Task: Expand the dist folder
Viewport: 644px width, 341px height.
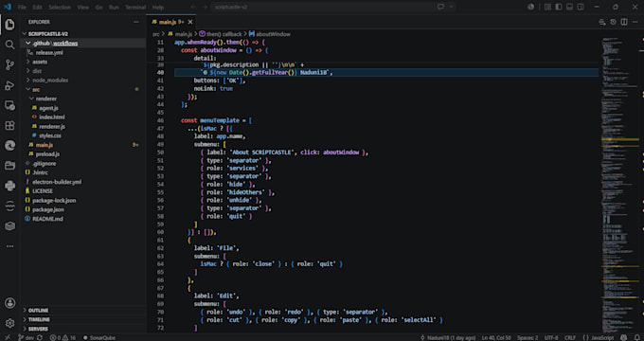Action: tap(84, 71)
